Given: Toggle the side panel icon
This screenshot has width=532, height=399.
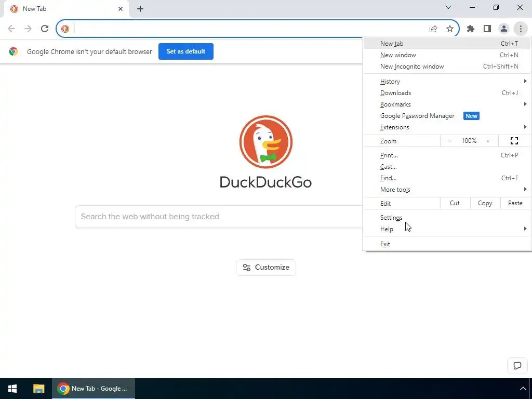Looking at the screenshot, I should point(487,29).
